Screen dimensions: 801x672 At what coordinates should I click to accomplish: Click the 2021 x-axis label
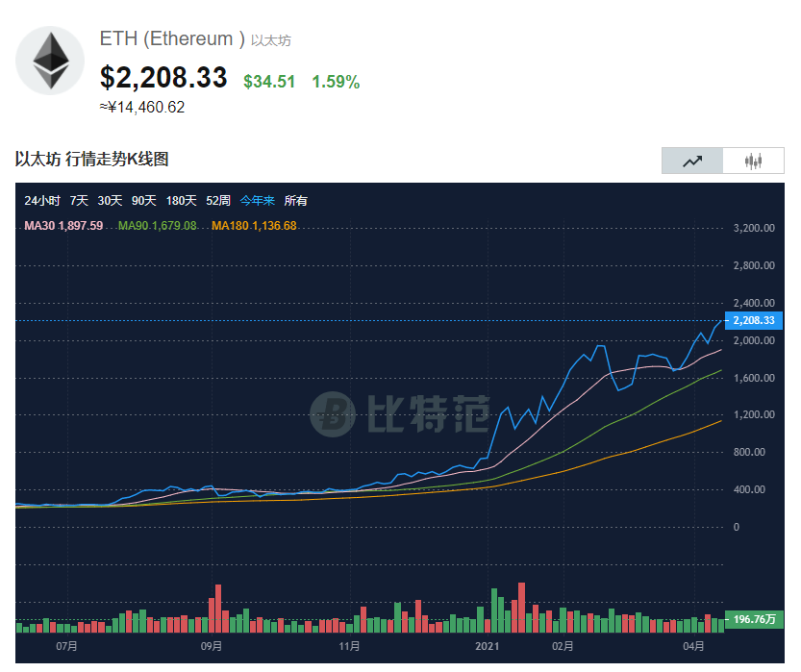pyautogui.click(x=488, y=646)
